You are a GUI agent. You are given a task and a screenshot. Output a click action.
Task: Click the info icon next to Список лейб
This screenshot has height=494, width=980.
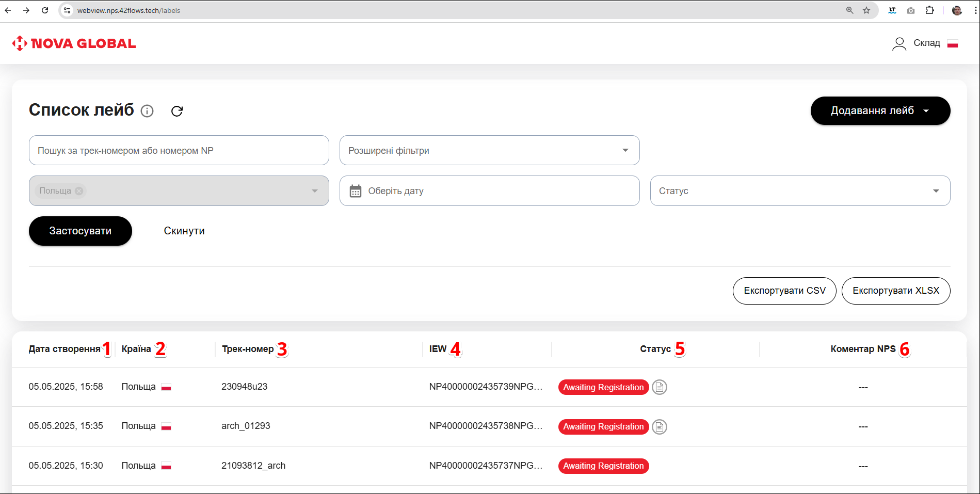pos(147,111)
